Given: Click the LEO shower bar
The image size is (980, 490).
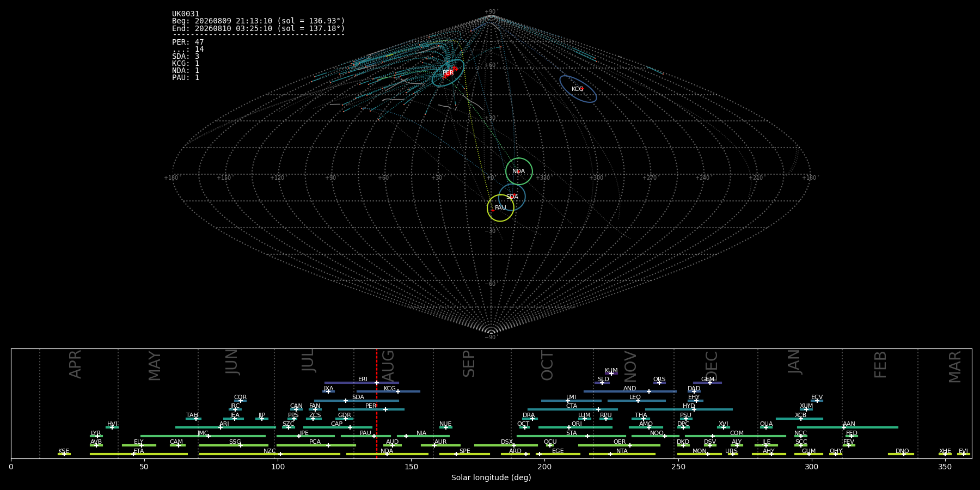Looking at the screenshot, I should click(x=636, y=401).
